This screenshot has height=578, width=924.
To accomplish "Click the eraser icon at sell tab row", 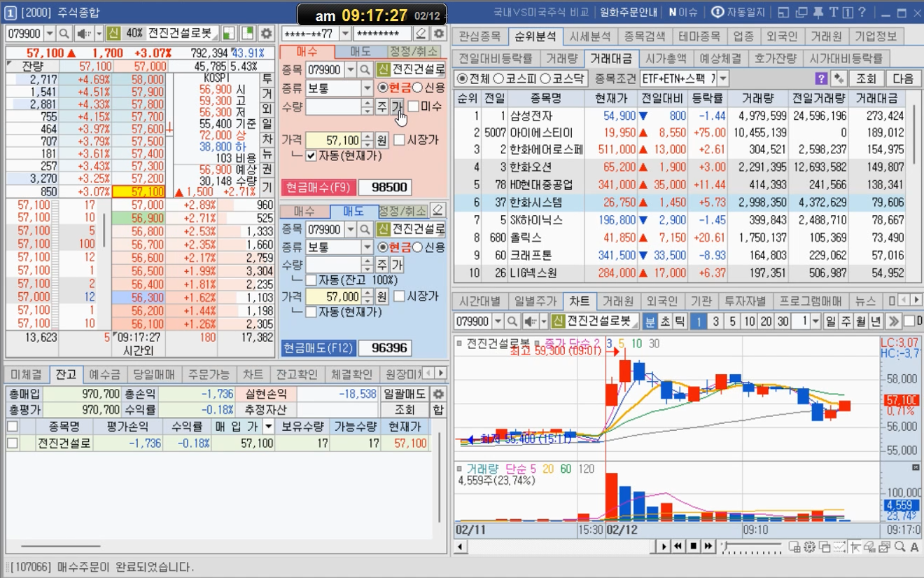I will [x=438, y=210].
